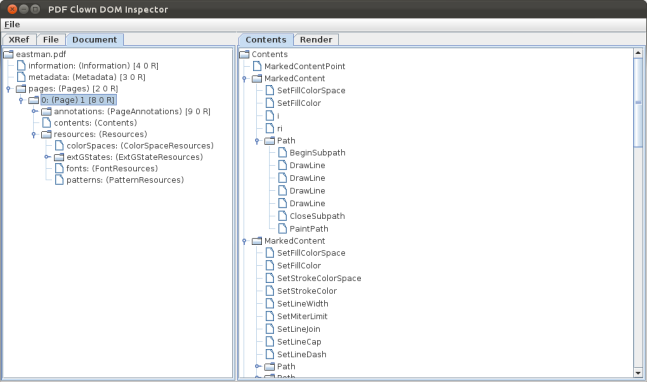
Task: Select the Document tab
Action: [x=94, y=40]
